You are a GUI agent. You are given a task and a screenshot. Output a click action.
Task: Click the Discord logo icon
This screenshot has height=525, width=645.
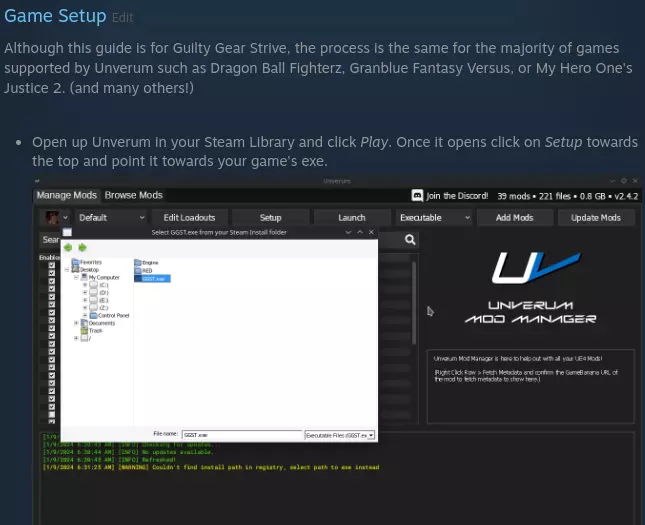[417, 196]
